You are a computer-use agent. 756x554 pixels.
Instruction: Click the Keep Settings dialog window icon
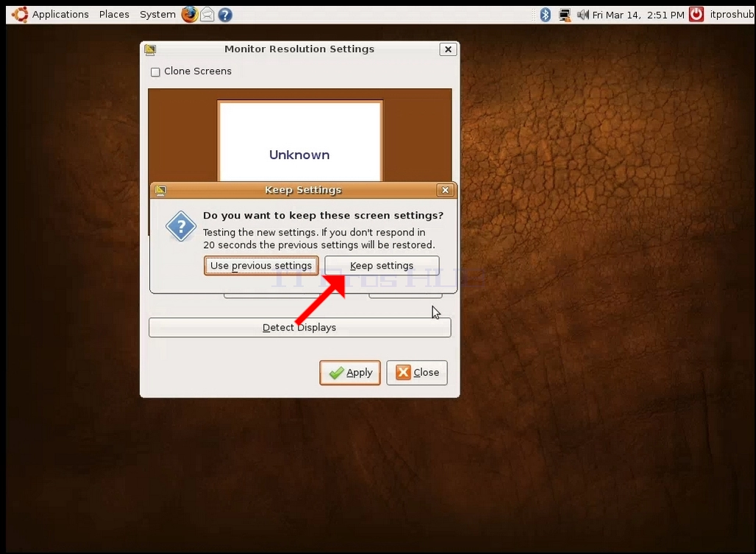160,191
